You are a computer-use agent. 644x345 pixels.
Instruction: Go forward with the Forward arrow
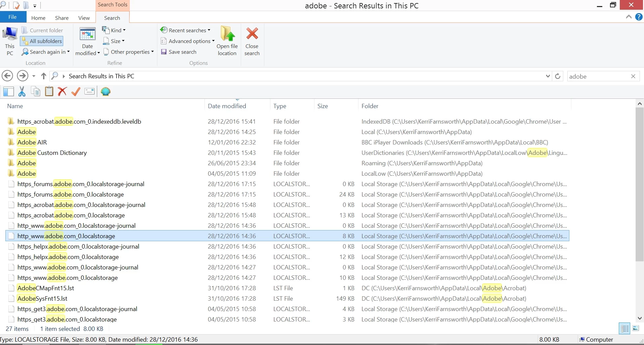pos(23,76)
